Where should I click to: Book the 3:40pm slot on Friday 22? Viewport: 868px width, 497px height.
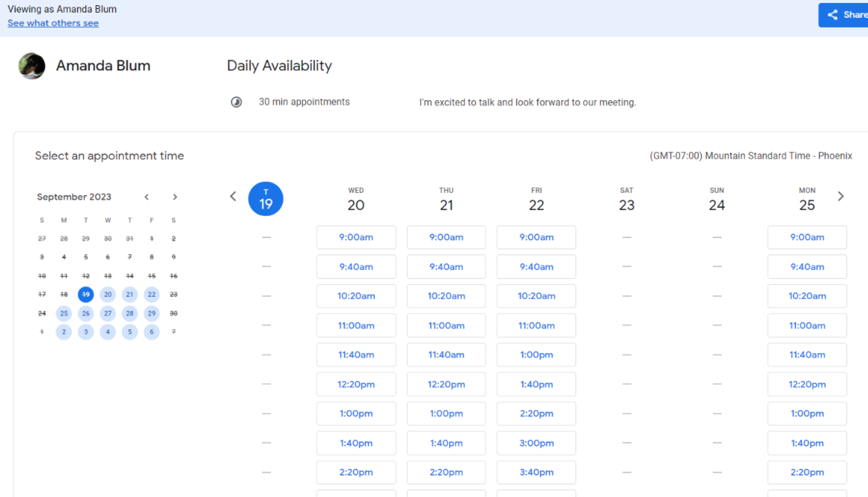(x=536, y=472)
